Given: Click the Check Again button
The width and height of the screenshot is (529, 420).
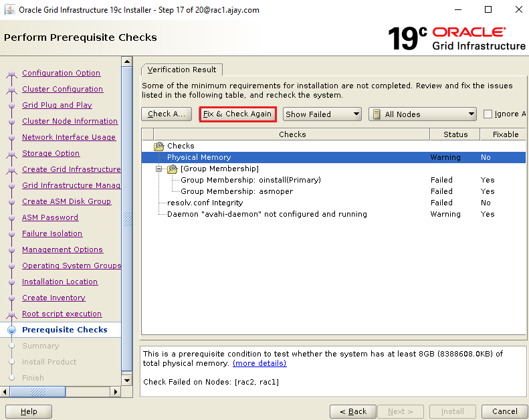Looking at the screenshot, I should [167, 114].
